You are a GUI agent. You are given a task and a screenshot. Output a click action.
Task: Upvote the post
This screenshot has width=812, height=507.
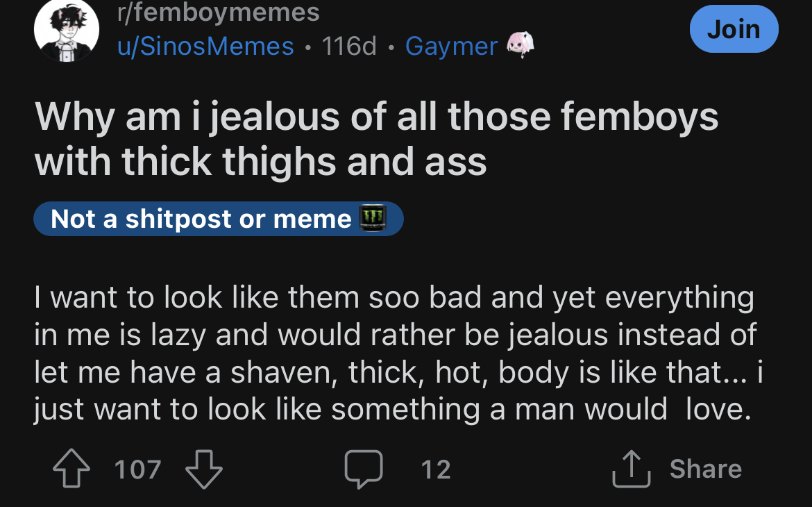71,469
